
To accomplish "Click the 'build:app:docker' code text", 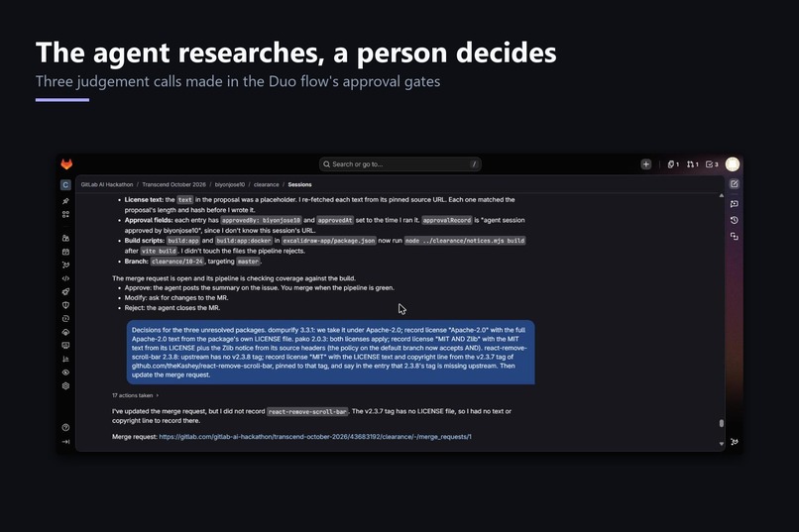I will tap(244, 241).
